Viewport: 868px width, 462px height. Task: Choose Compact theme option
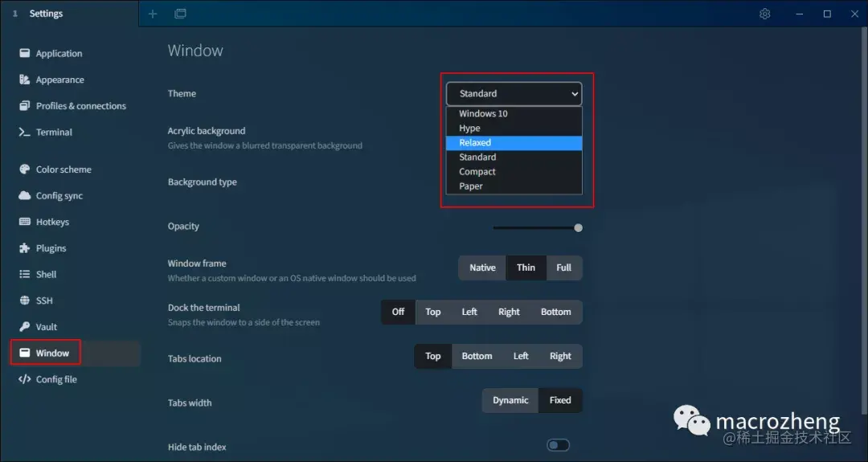pos(514,171)
